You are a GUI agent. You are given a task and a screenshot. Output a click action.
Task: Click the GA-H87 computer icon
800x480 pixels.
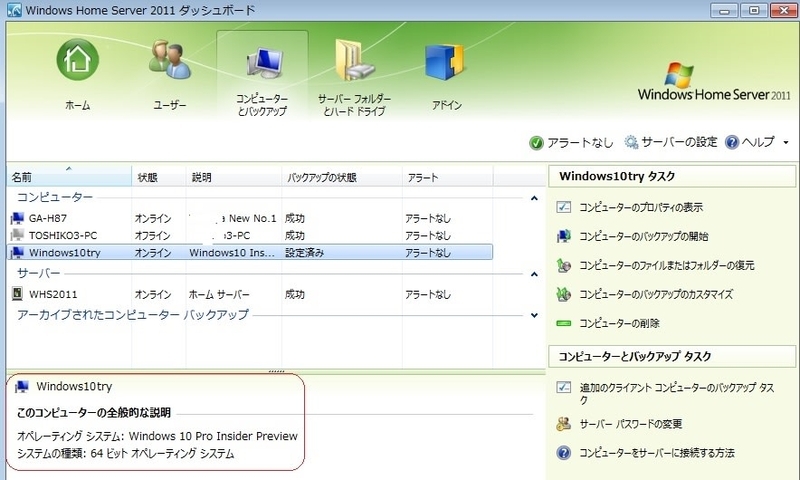click(x=18, y=218)
